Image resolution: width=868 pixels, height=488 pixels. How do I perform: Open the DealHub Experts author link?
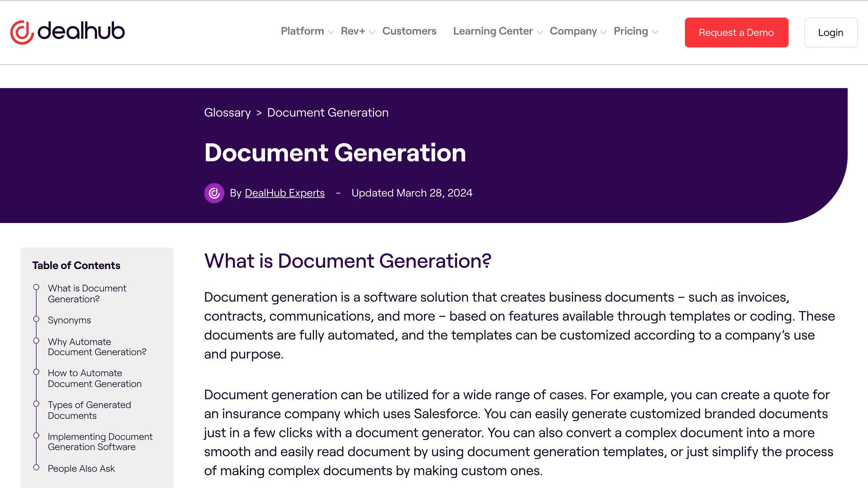284,192
